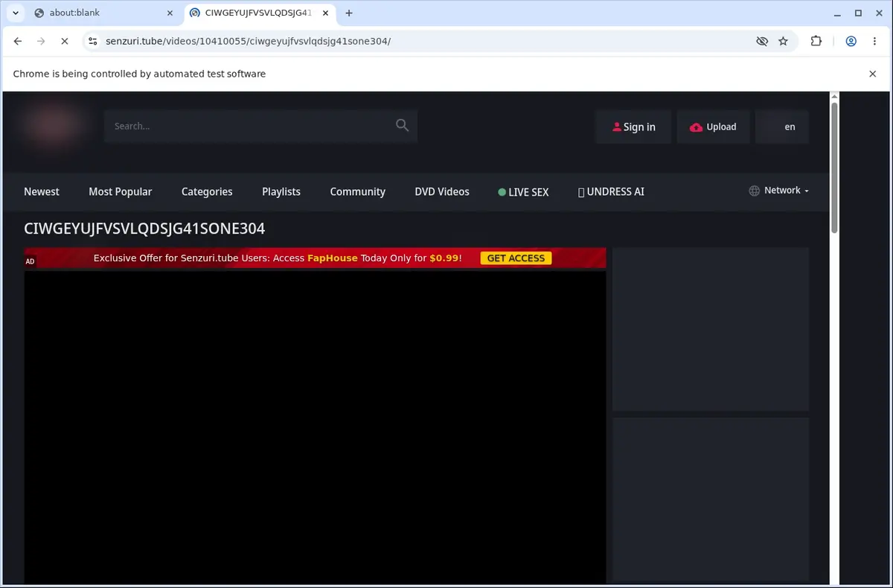Open the Community nav item
893x588 pixels.
(x=358, y=191)
